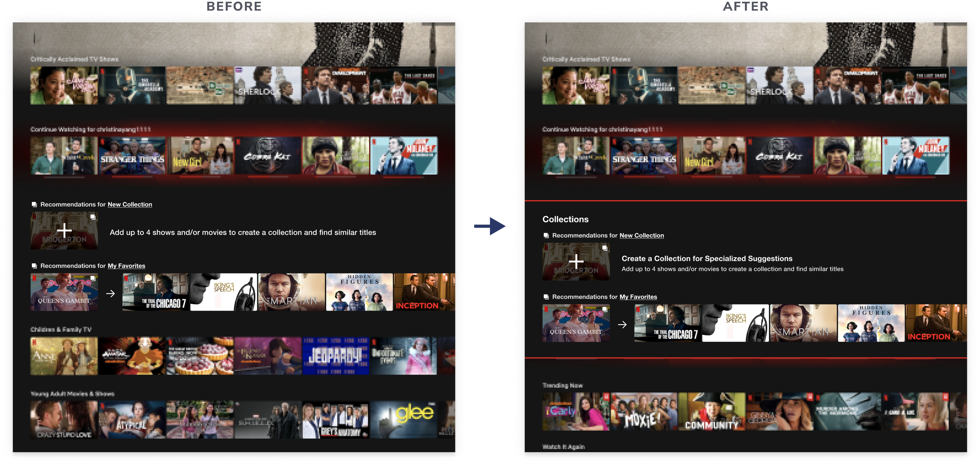Click collection icon beside My Favorites row, Before panel
Viewport: 980px width, 465px height.
coord(34,266)
